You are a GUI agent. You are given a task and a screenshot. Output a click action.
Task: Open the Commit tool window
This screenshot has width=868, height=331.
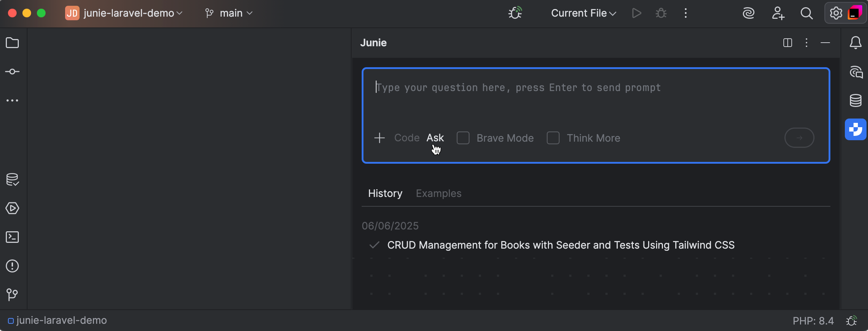pyautogui.click(x=12, y=72)
